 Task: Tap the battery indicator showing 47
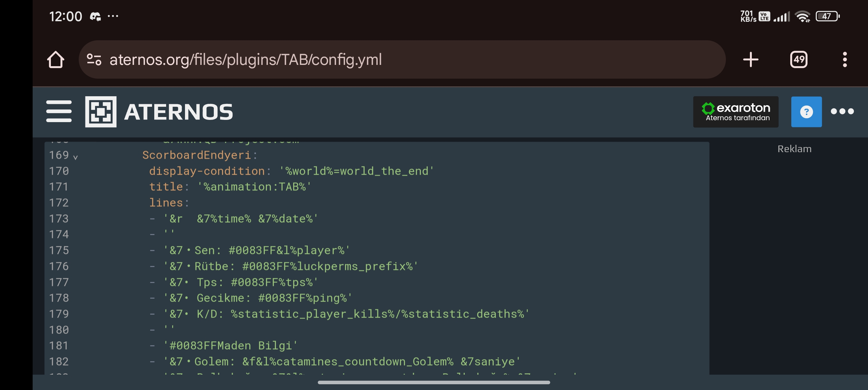tap(828, 16)
